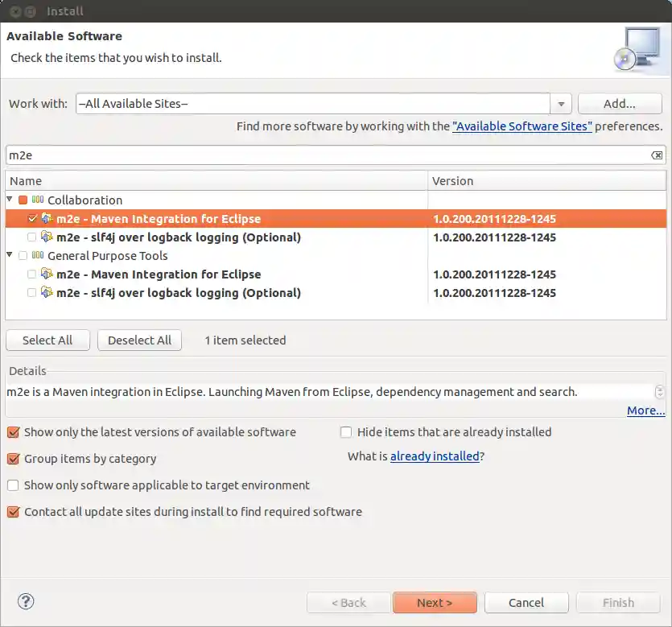Viewport: 672px width, 627px height.
Task: Click the 'already installed' hyperlink
Action: click(x=435, y=456)
